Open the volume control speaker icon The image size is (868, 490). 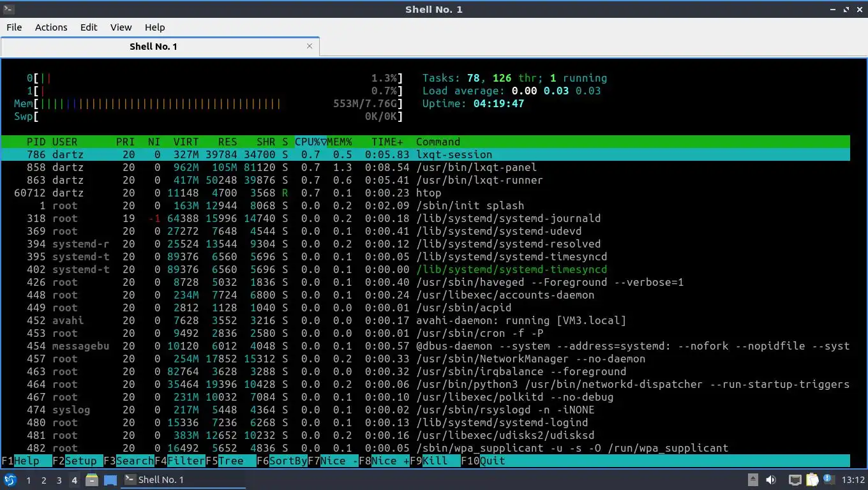[x=771, y=480]
